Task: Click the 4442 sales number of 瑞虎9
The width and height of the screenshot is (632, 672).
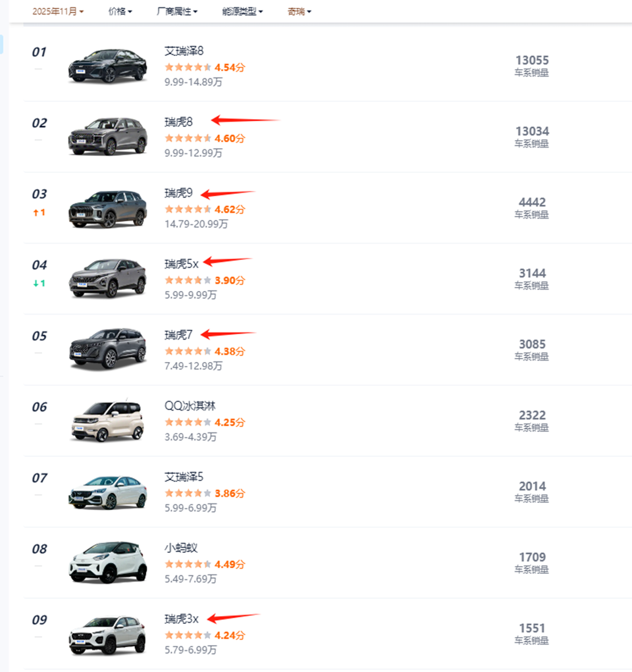Action: (x=532, y=203)
